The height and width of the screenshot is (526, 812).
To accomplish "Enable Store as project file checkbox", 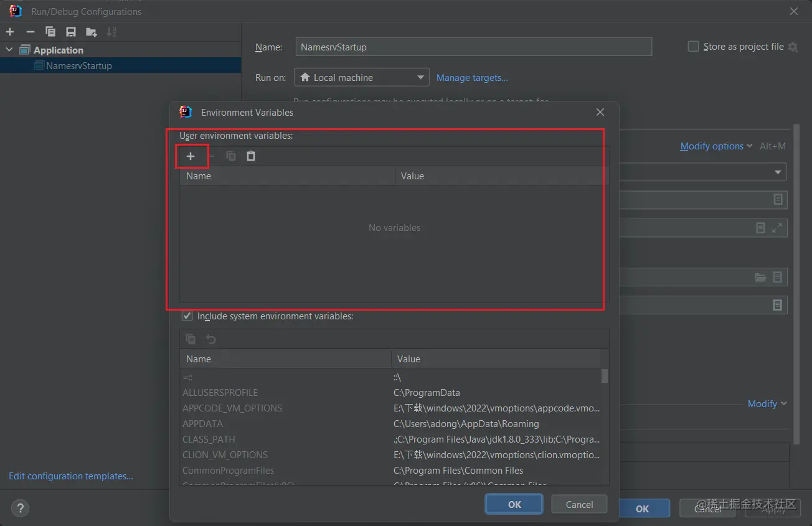I will pyautogui.click(x=693, y=47).
